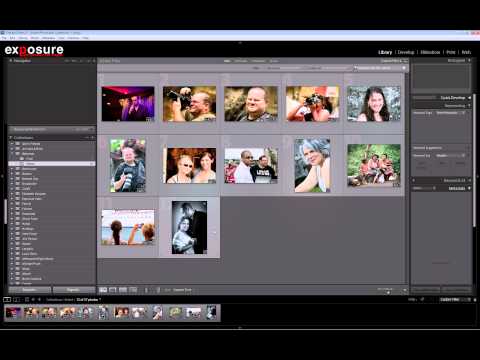Click the left panel scrollbar
The image size is (480, 360).
(x=5, y=212)
